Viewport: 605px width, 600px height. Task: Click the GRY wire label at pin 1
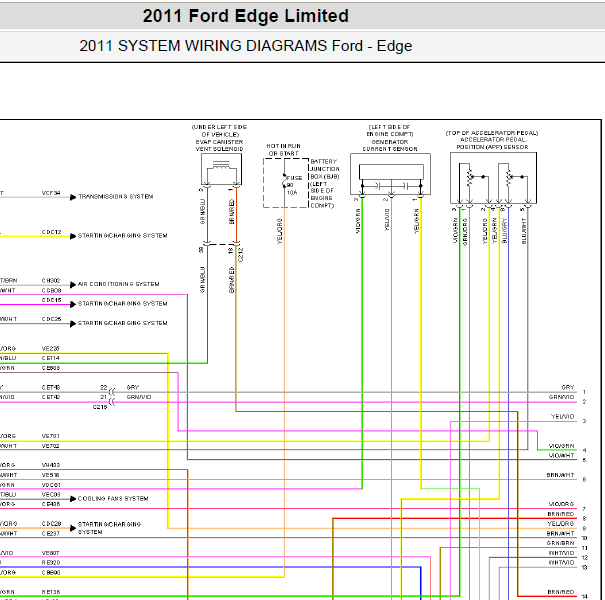pyautogui.click(x=568, y=387)
